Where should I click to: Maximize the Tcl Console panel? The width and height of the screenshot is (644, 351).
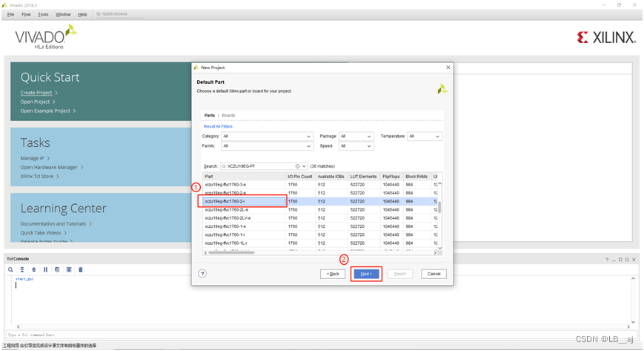click(620, 260)
